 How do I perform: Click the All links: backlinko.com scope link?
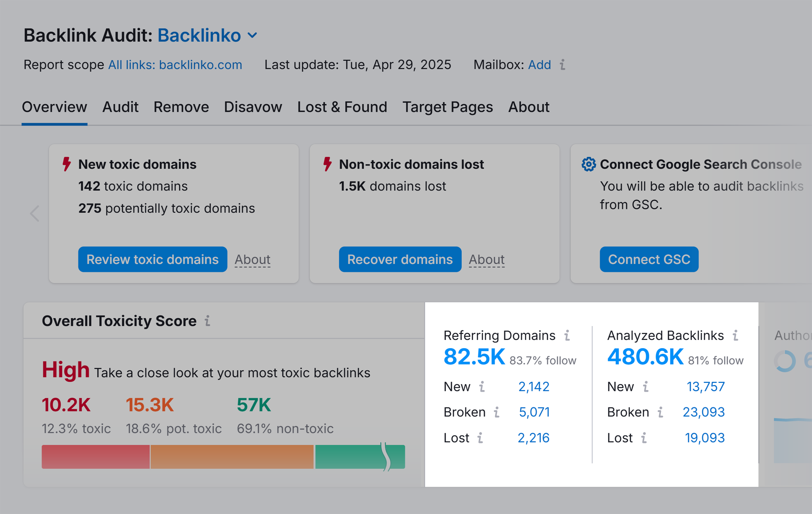point(175,64)
